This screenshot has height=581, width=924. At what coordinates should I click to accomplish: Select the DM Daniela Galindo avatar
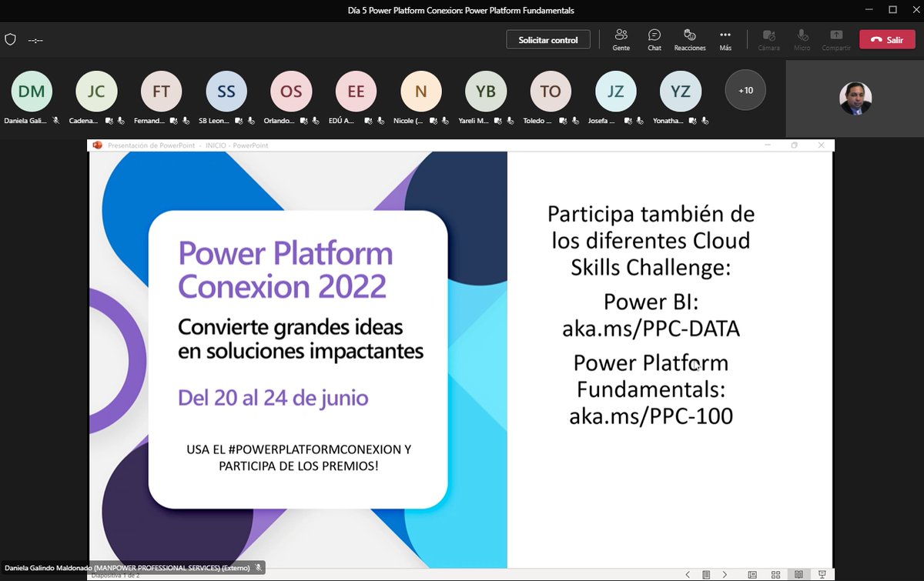click(x=32, y=91)
